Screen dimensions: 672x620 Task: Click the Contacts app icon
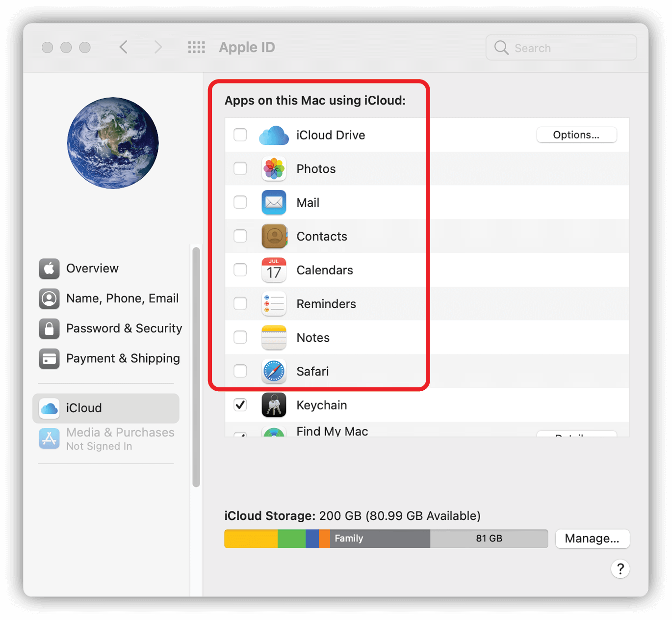pos(274,236)
